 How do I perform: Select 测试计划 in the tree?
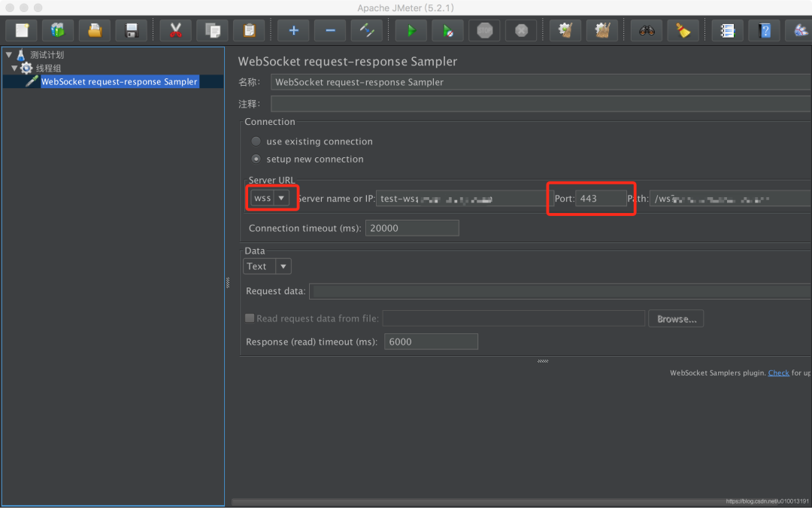tap(47, 54)
